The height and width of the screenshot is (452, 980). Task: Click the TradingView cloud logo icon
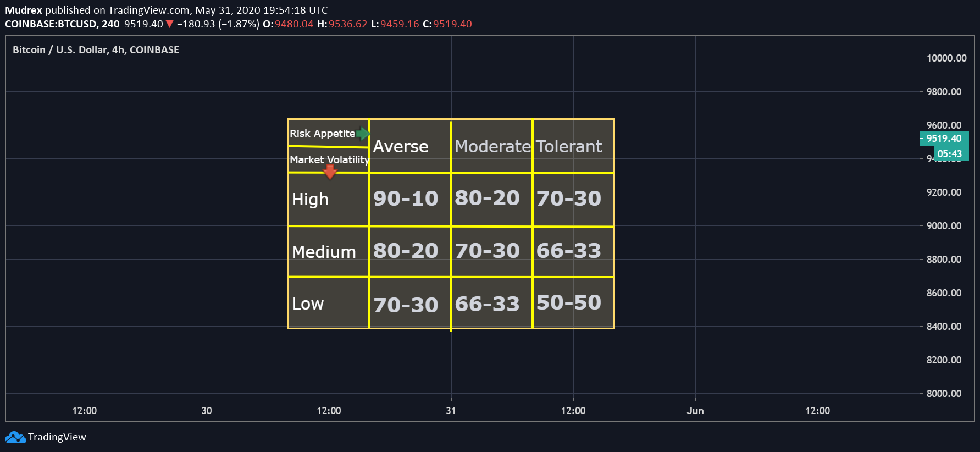(15, 437)
